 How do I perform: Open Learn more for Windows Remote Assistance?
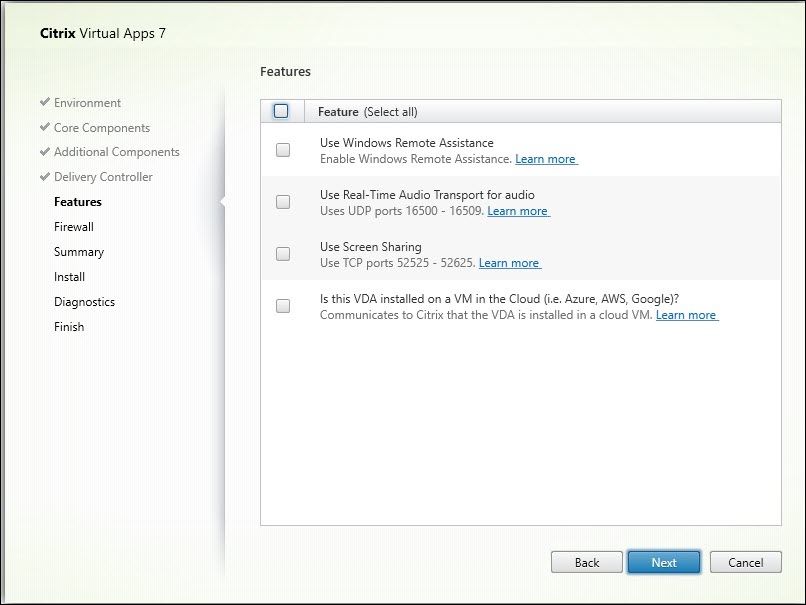tap(546, 159)
